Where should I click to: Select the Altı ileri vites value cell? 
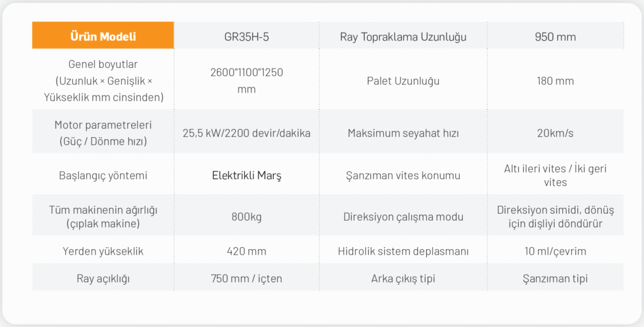tap(555, 175)
